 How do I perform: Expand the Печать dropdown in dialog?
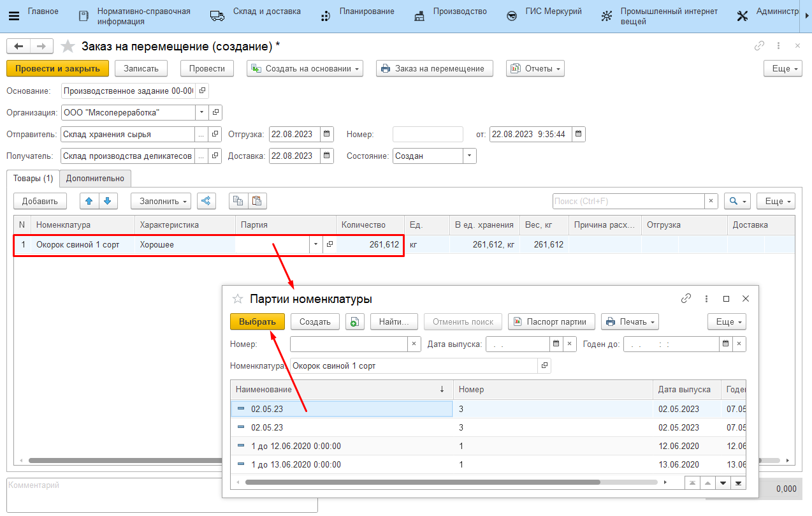[x=629, y=322]
